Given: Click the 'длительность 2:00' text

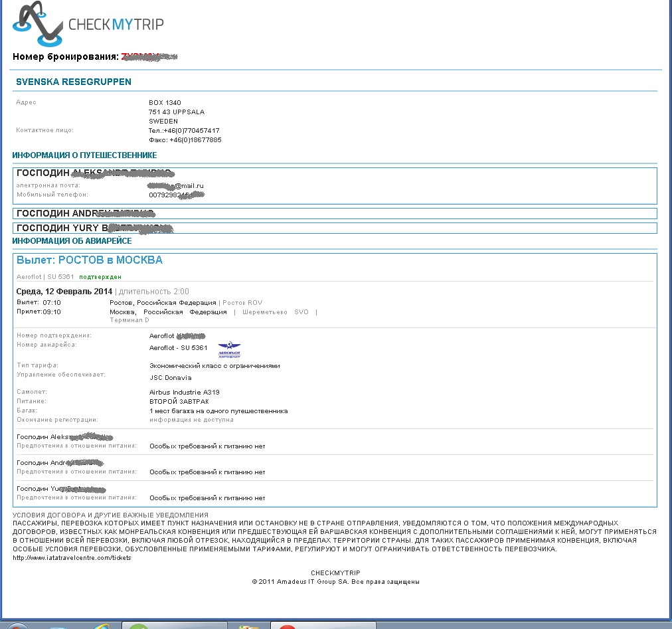Looking at the screenshot, I should click(154, 292).
